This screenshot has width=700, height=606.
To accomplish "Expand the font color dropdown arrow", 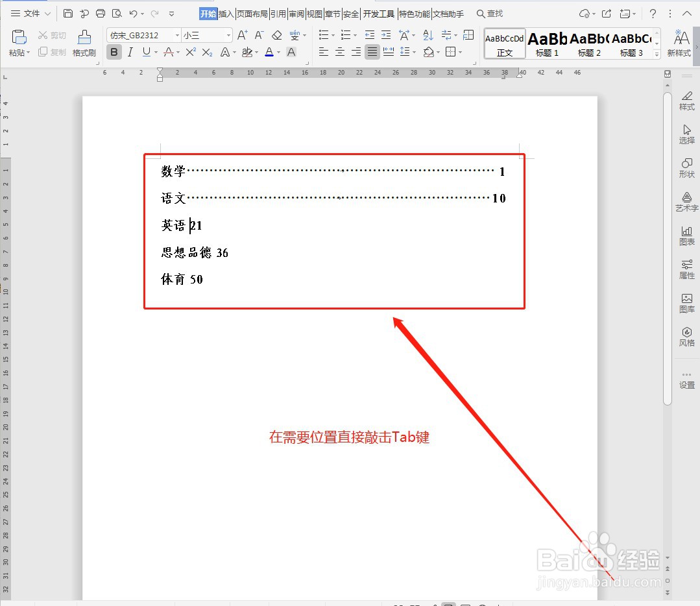I will tap(278, 53).
